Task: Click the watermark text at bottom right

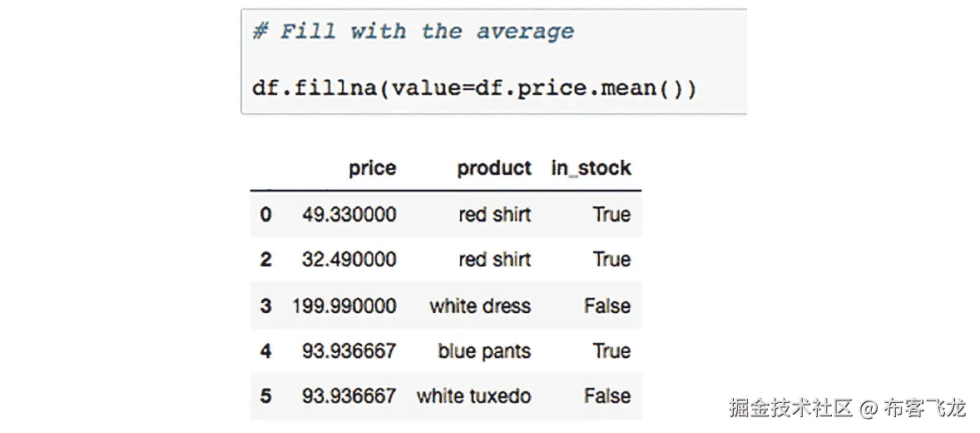Action: (x=848, y=408)
